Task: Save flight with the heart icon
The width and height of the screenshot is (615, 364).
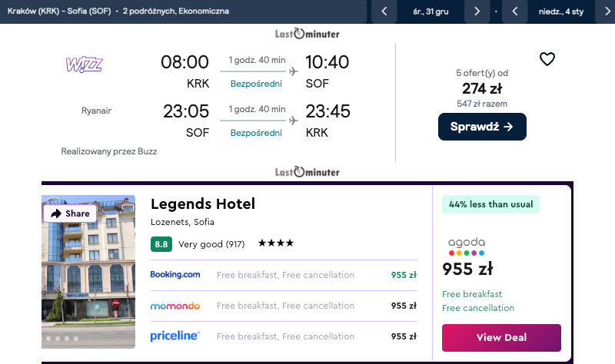Action: coord(547,60)
